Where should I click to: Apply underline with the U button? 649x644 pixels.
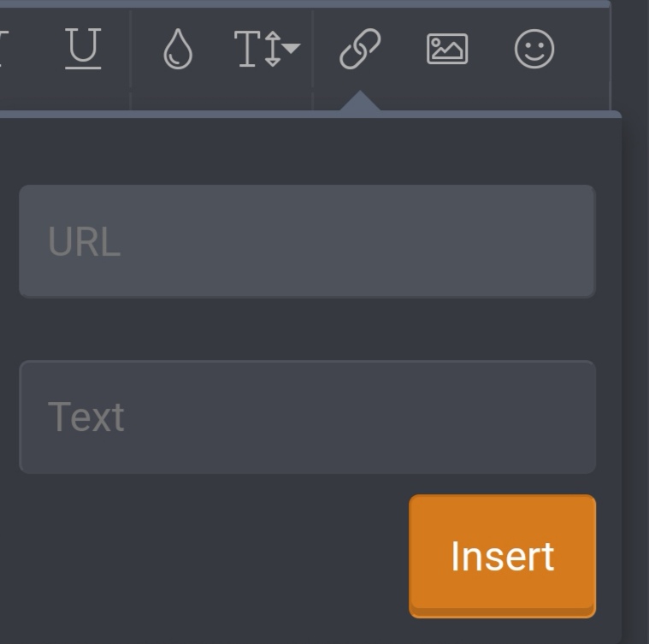tap(83, 50)
